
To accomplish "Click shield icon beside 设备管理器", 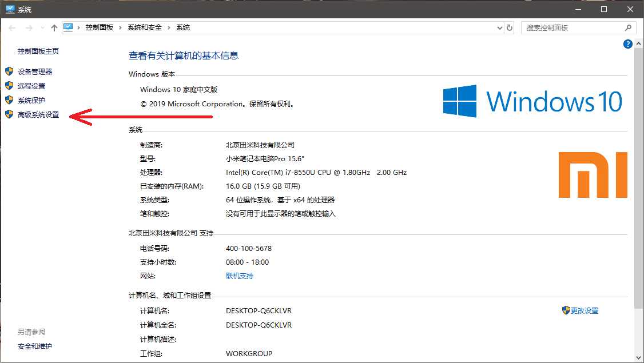I will point(9,71).
